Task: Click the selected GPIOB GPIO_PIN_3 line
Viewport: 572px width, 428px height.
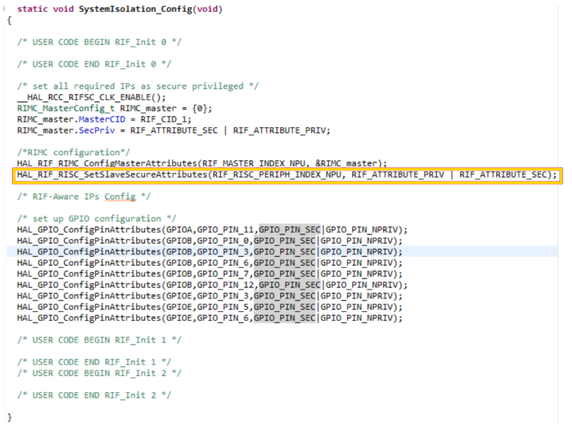Action: pyautogui.click(x=210, y=252)
